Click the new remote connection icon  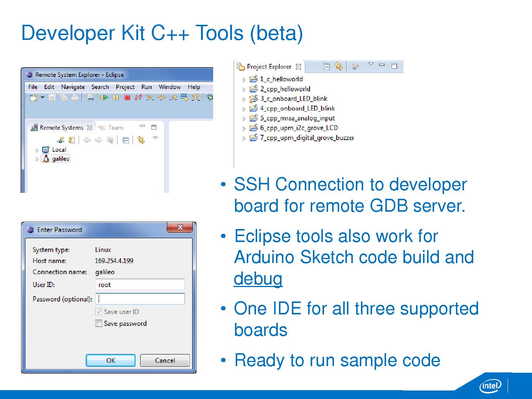pyautogui.click(x=60, y=140)
